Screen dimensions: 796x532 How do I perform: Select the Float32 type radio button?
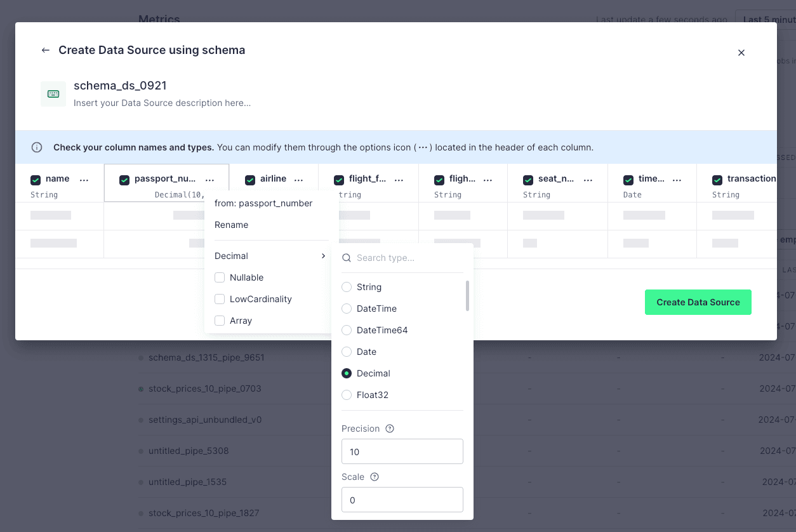347,395
